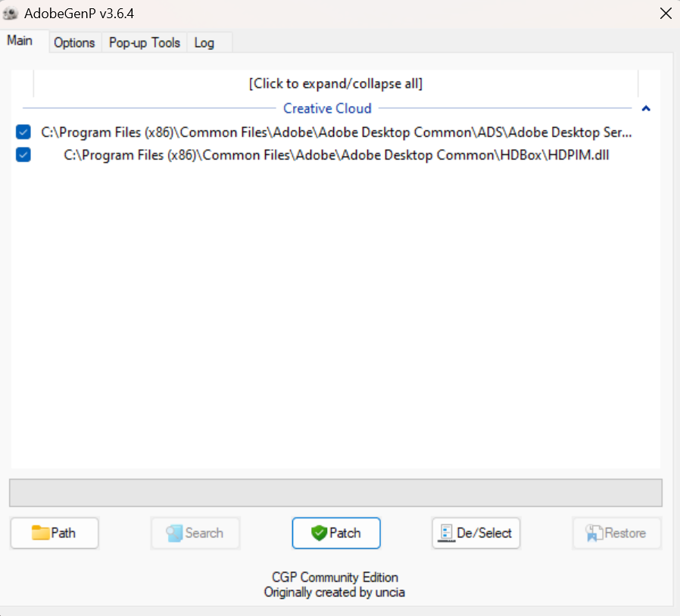Click the green shield icon on Patch button
Screen dimensions: 680x616
pos(319,533)
